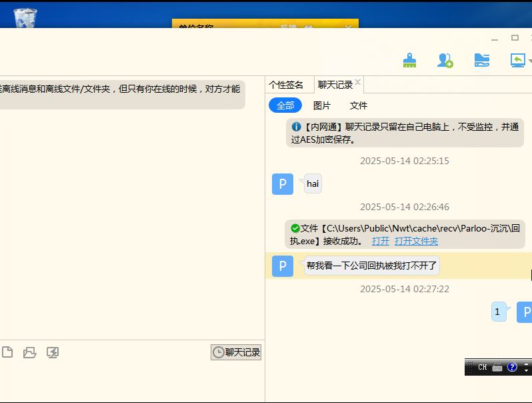The width and height of the screenshot is (532, 403).
Task: Open the shared folder icon in toolbar
Action: [482, 61]
